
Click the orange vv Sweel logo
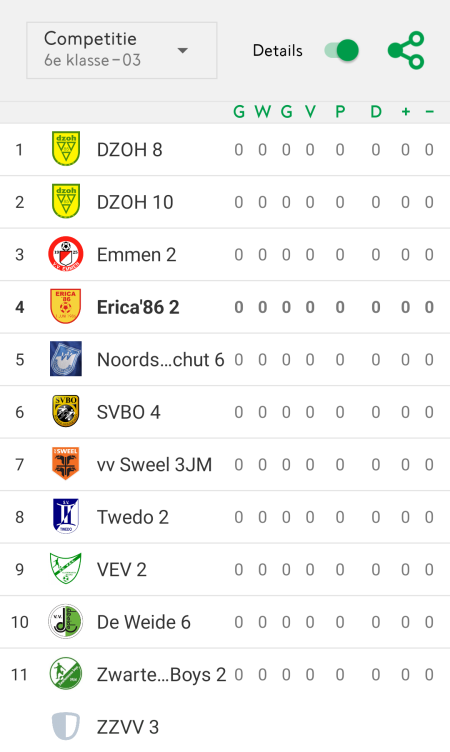(66, 463)
